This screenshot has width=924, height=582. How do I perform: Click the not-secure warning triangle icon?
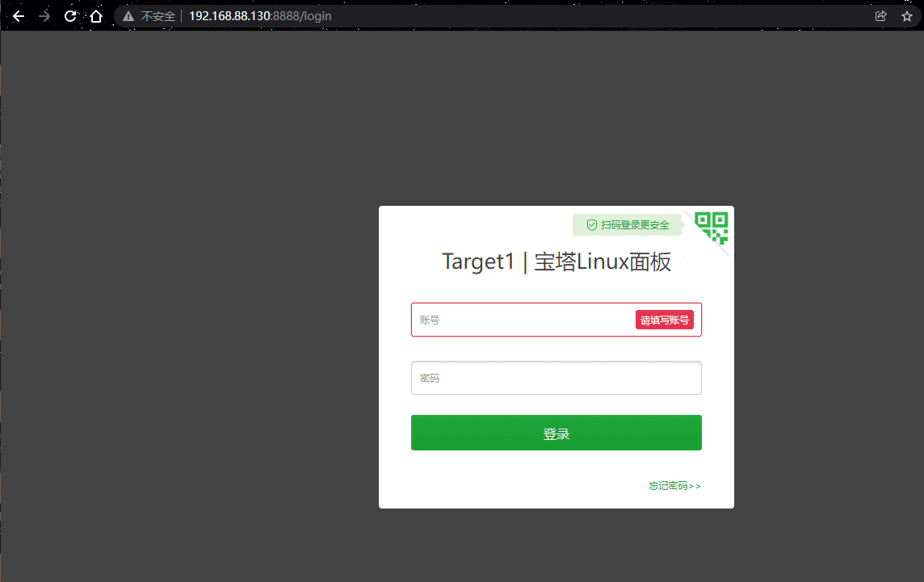click(x=128, y=16)
